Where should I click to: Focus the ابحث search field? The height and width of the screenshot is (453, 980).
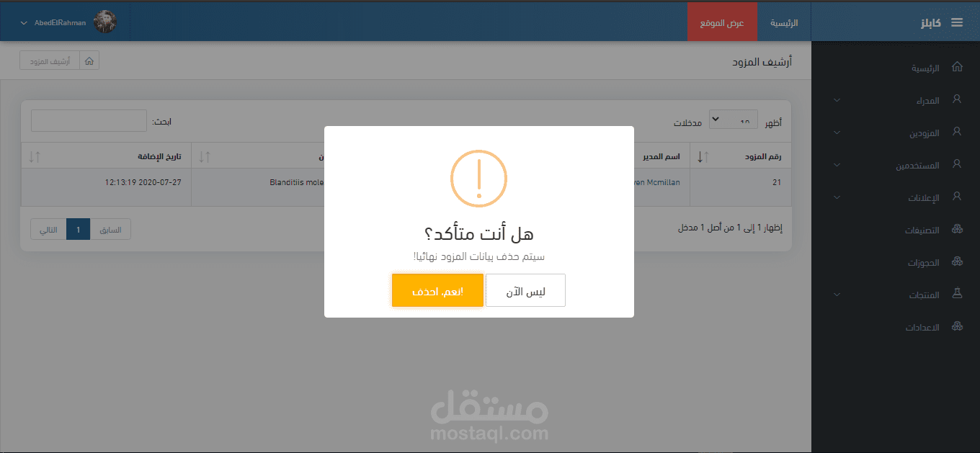(x=89, y=121)
